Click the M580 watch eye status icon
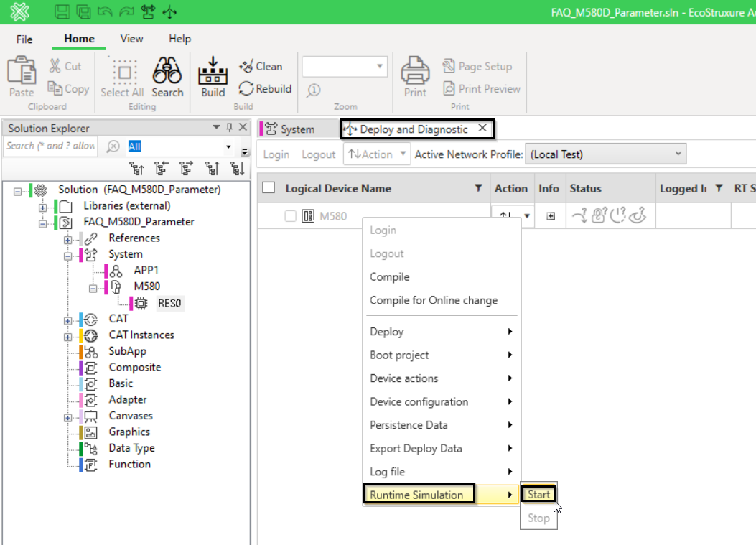 [x=638, y=215]
